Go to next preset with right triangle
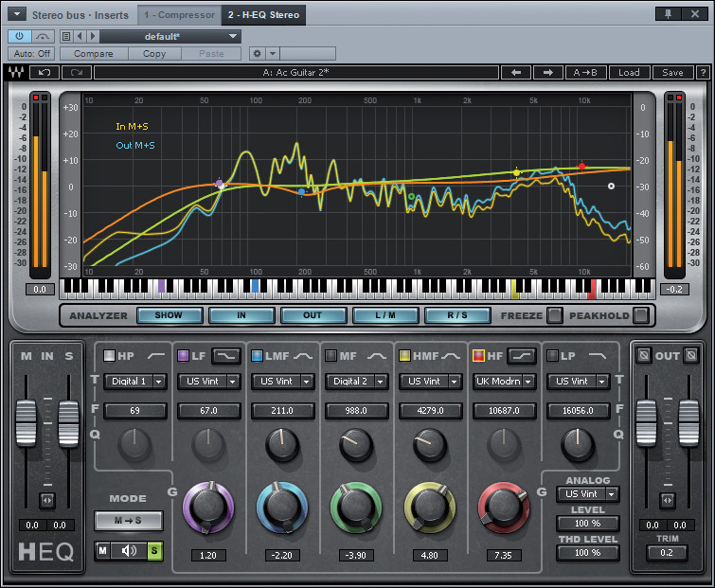Image resolution: width=715 pixels, height=588 pixels. click(93, 36)
